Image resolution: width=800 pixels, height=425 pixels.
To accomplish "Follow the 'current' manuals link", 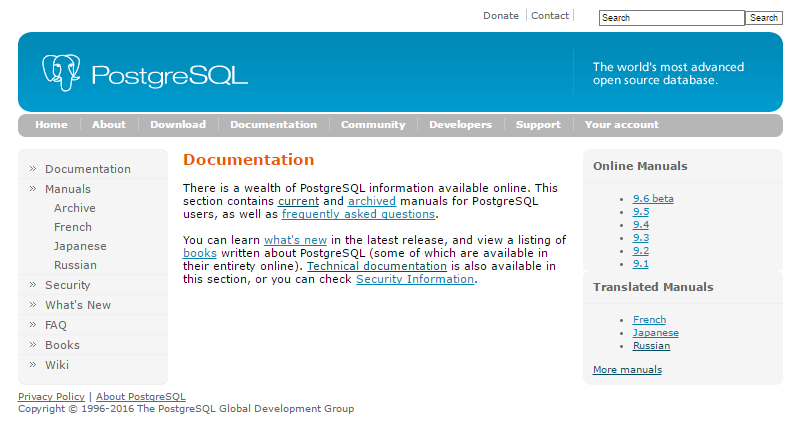I will [x=298, y=201].
